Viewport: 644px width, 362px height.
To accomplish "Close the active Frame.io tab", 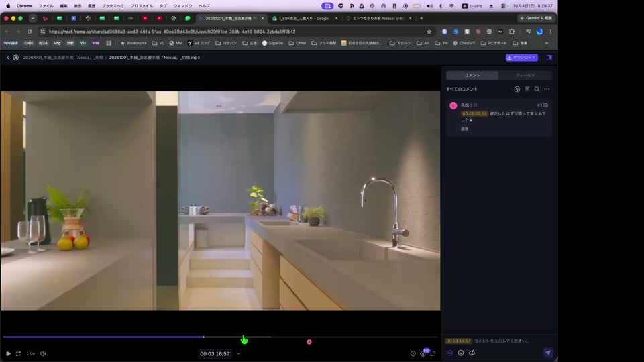I will (263, 19).
